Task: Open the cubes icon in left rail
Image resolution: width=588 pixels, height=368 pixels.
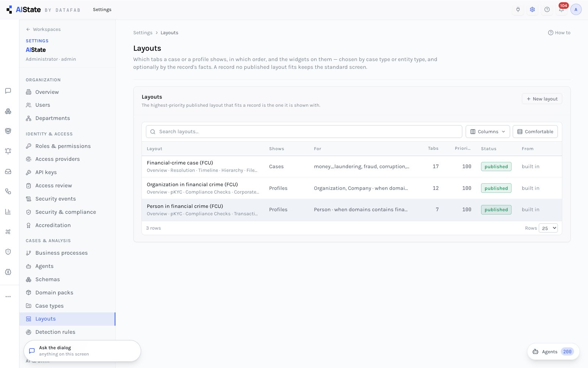Action: pos(8,111)
